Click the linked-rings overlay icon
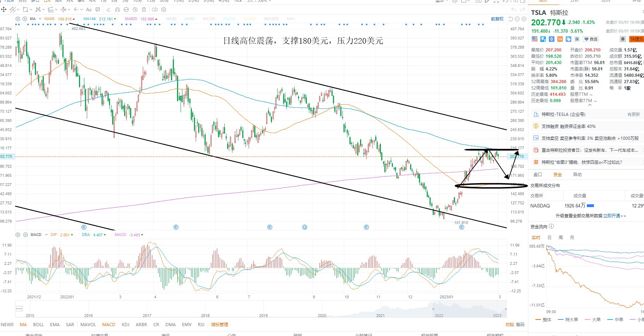Screen dimensions: 644x336 [154, 10]
